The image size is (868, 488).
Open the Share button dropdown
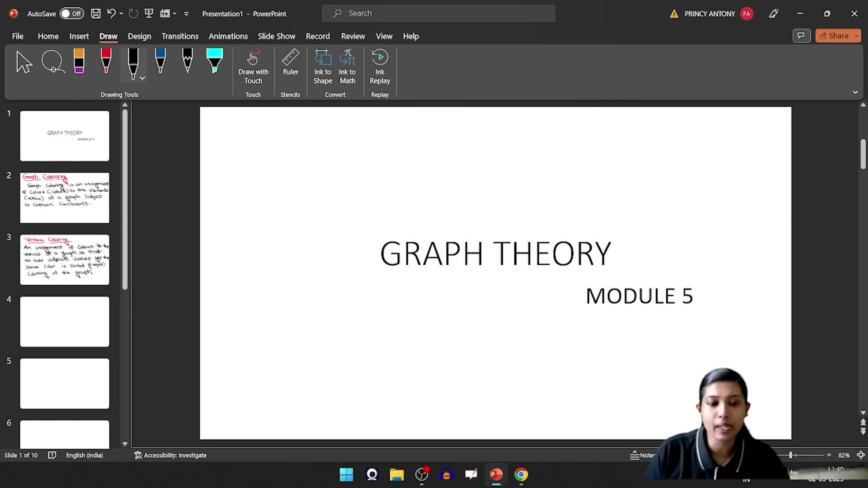pos(856,36)
